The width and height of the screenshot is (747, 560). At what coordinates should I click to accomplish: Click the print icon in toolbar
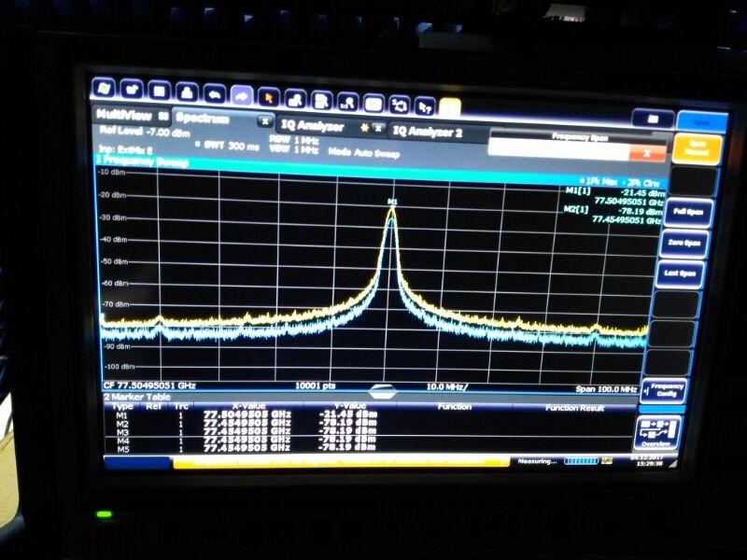(187, 91)
